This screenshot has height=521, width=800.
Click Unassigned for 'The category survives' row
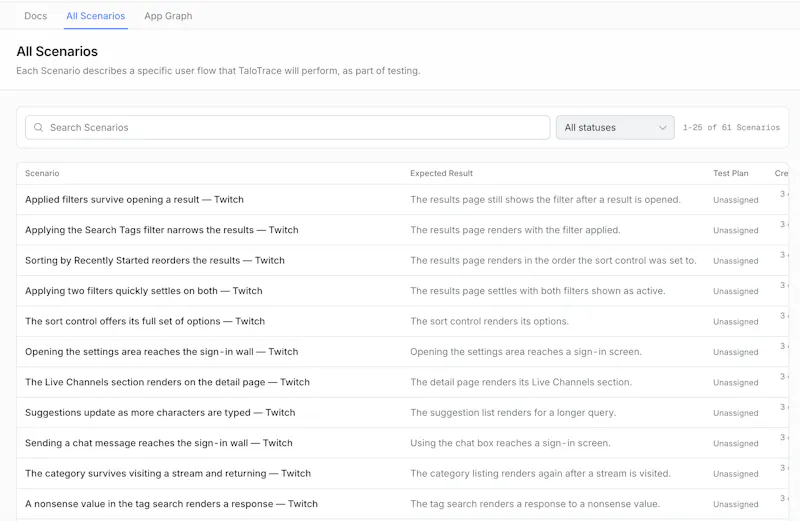[736, 474]
